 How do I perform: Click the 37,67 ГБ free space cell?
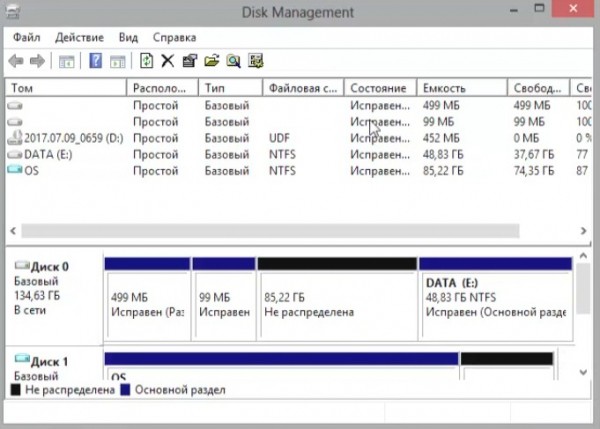534,155
